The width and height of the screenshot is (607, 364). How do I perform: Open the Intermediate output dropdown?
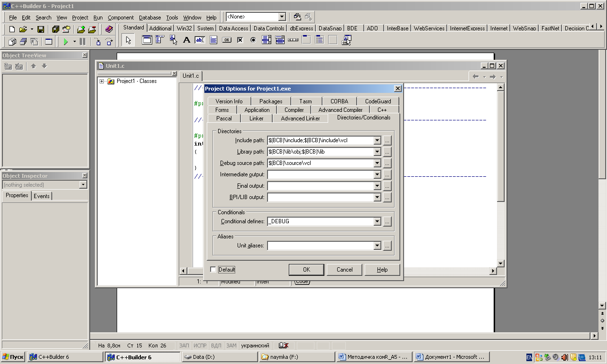[x=377, y=174]
